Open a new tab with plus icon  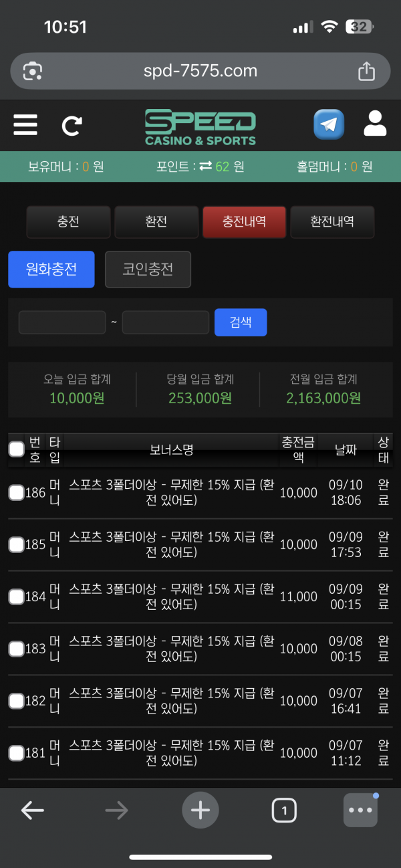[200, 810]
